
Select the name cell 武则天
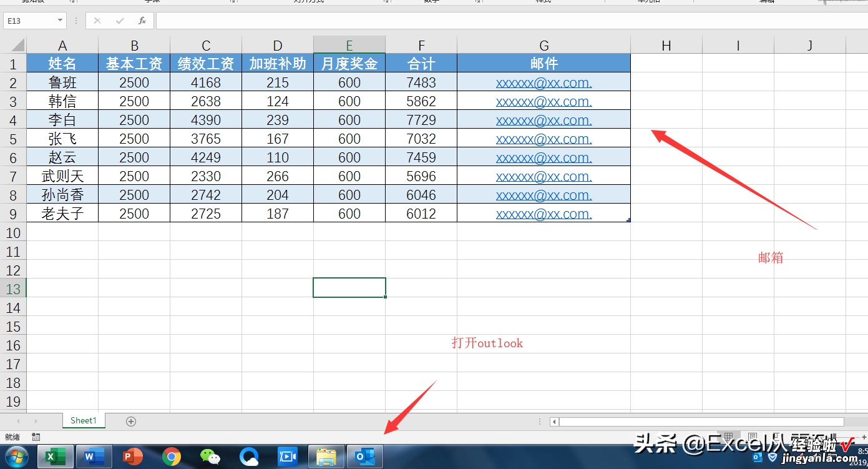pos(62,176)
